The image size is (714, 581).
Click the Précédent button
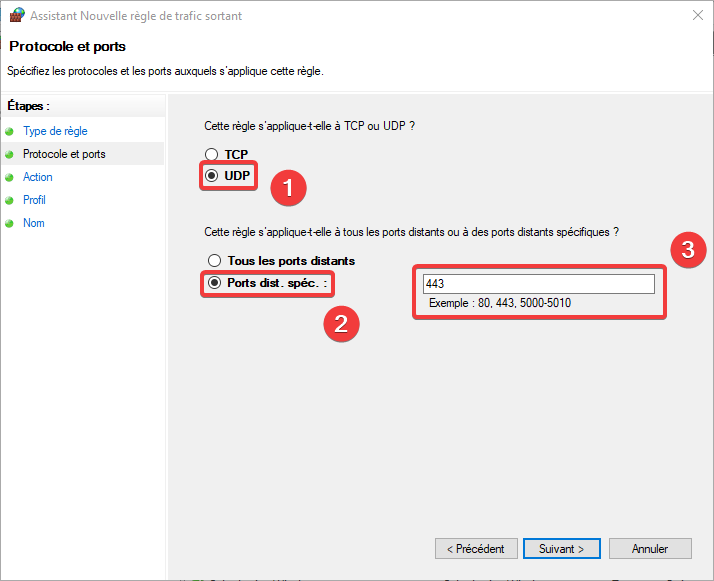click(476, 549)
